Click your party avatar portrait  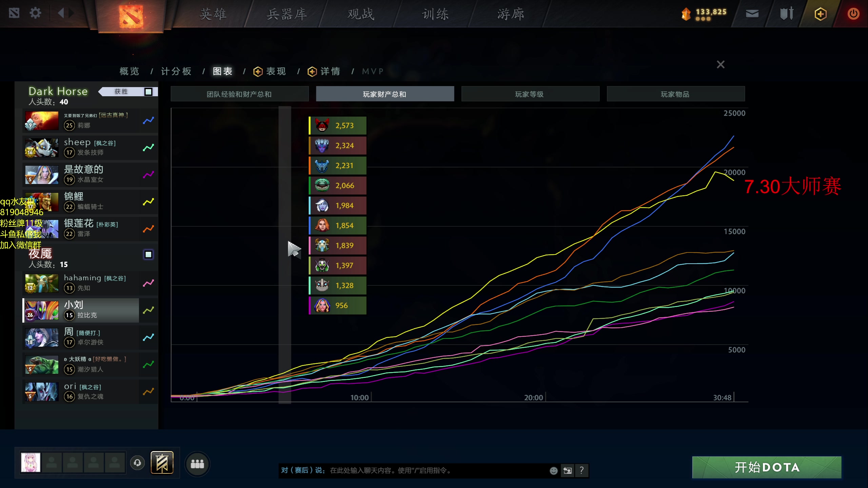pos(31,462)
